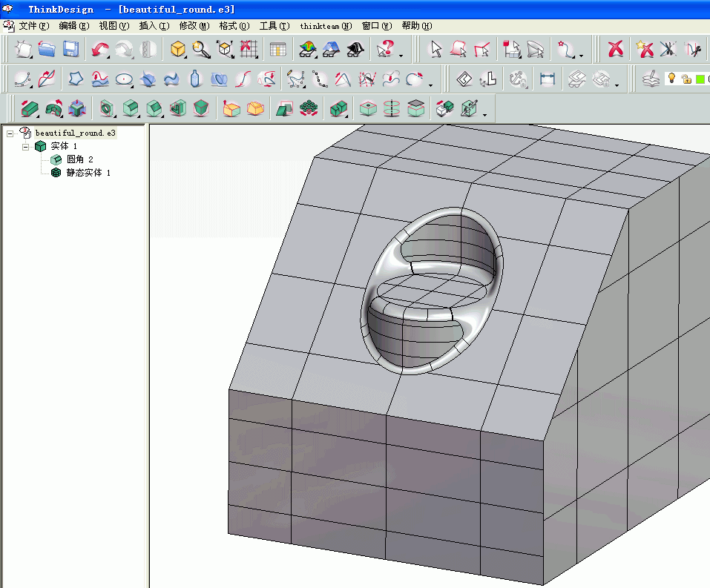Select the 静态实体 1 tree item
Image resolution: width=710 pixels, height=588 pixels.
pyautogui.click(x=88, y=173)
